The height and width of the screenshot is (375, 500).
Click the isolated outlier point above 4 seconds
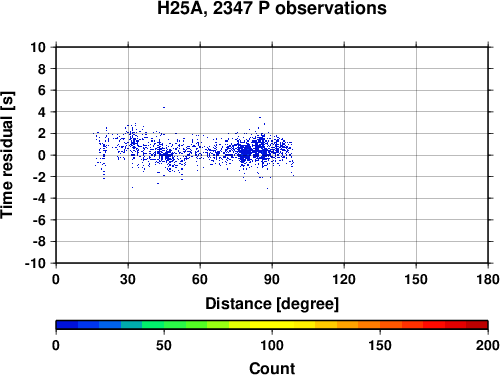(164, 107)
